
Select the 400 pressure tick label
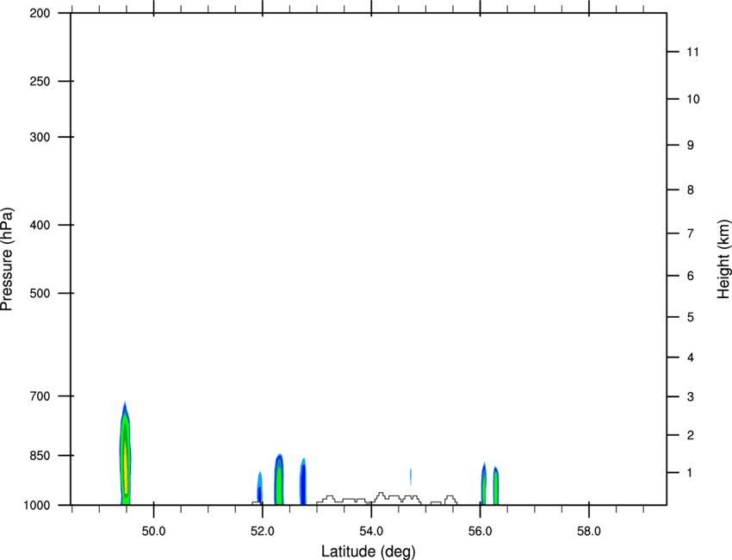tap(40, 225)
